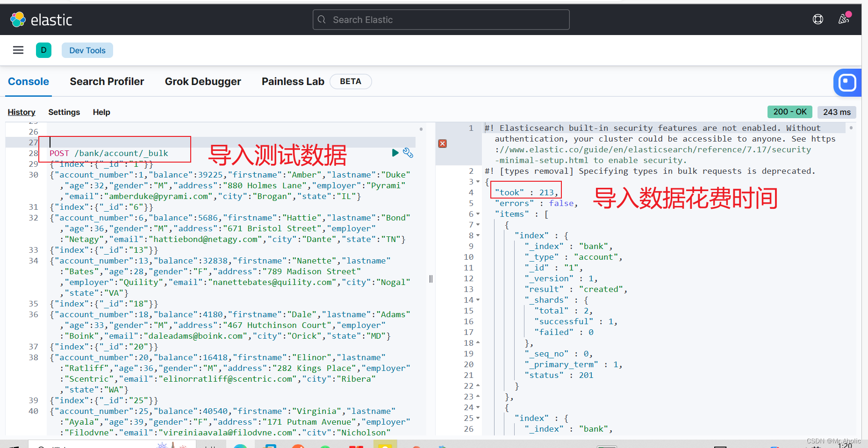The width and height of the screenshot is (868, 448).
Task: Click the types removal deprecation warning line
Action: (650, 171)
